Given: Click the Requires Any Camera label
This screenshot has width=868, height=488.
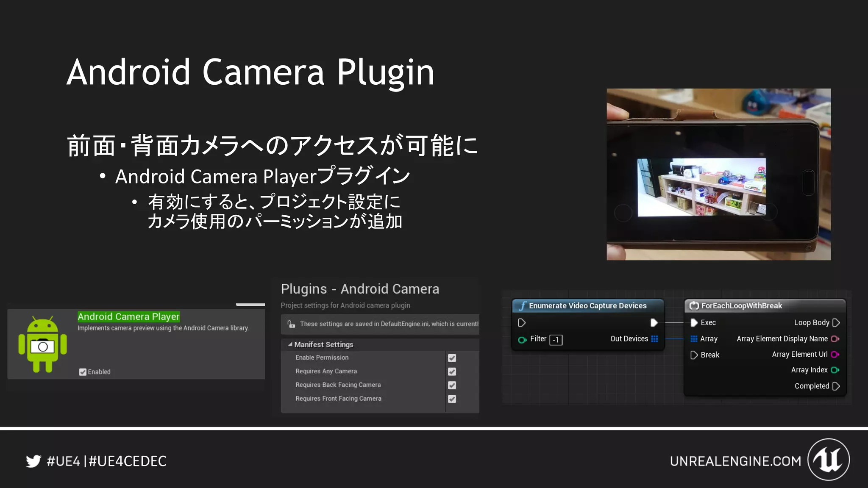Looking at the screenshot, I should [x=326, y=371].
